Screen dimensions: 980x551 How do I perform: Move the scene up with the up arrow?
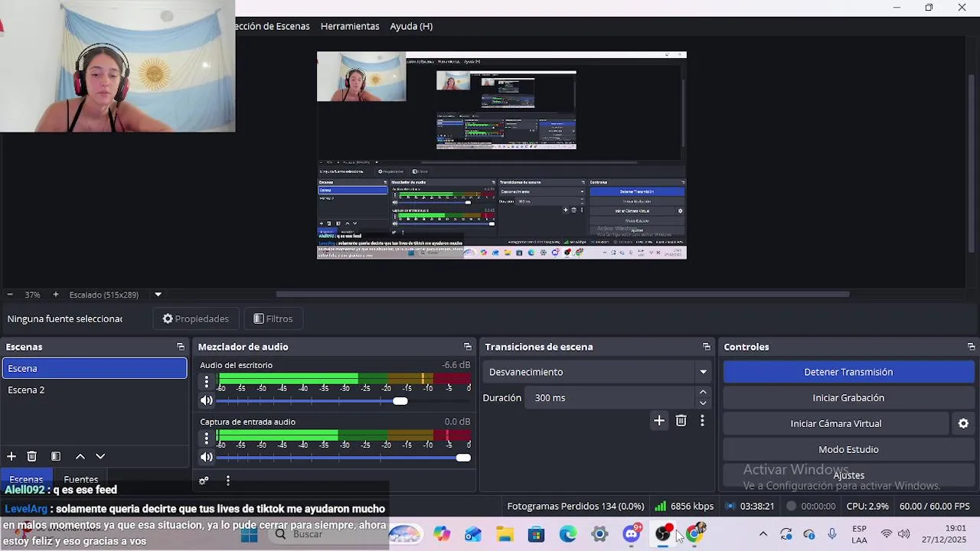[80, 456]
